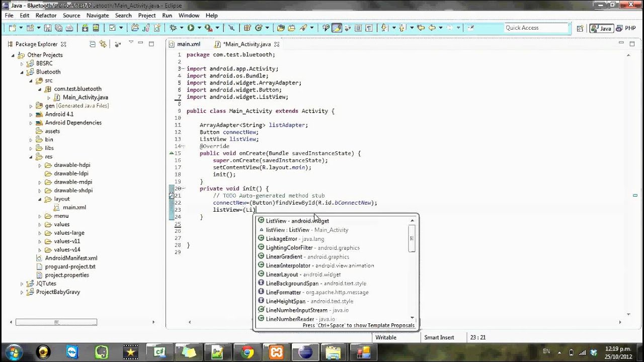The width and height of the screenshot is (644, 362).
Task: Expand the drawable-hdpi folder
Action: pyautogui.click(x=40, y=165)
